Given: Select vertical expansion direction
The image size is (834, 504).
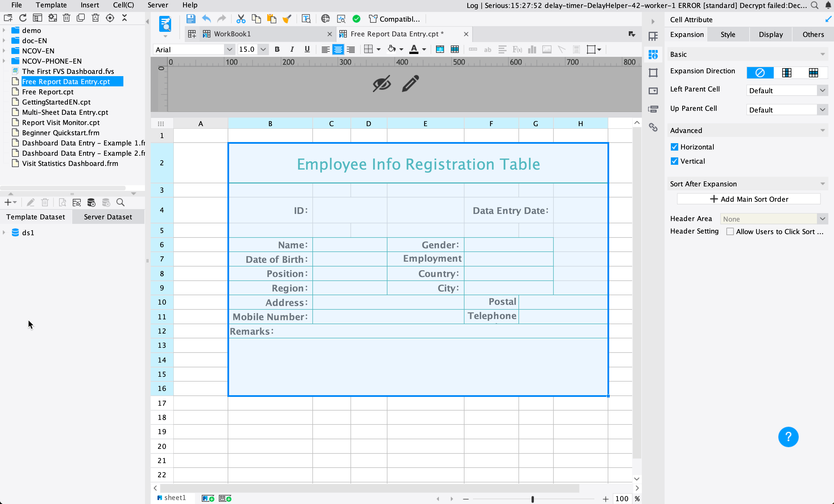Looking at the screenshot, I should point(787,72).
